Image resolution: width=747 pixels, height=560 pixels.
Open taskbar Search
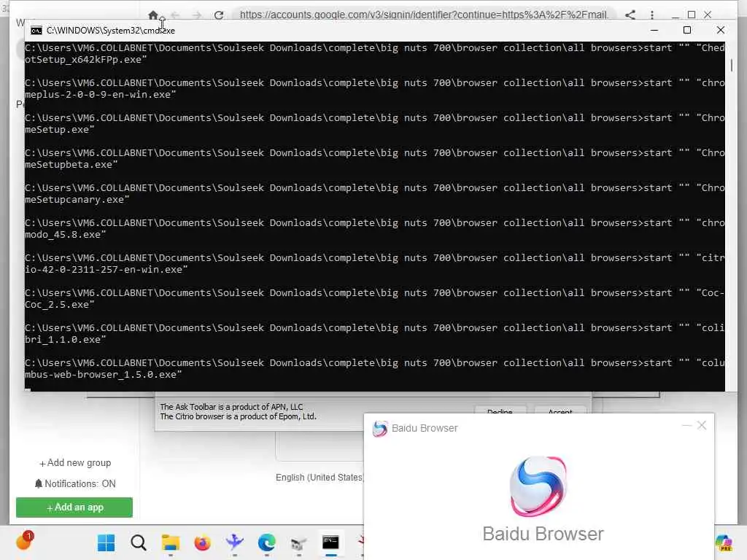click(139, 542)
